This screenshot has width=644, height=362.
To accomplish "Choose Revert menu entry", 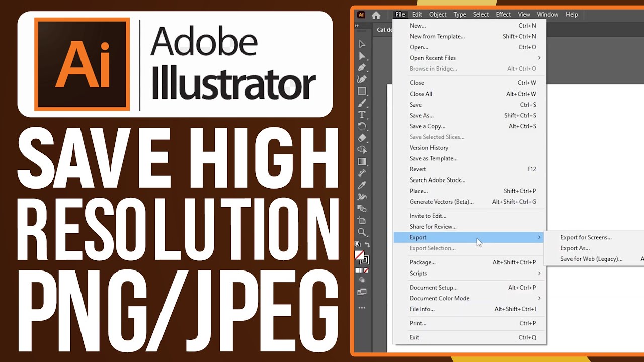I will point(470,169).
